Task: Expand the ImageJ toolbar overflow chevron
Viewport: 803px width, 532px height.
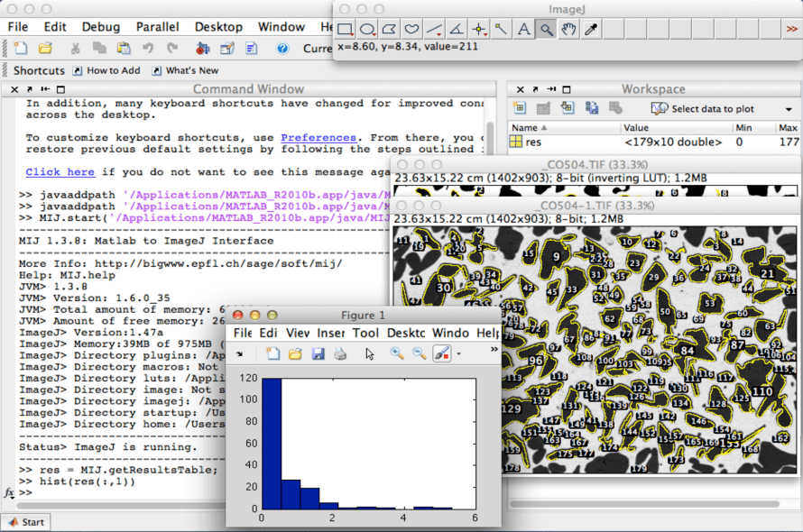Action: click(x=791, y=30)
